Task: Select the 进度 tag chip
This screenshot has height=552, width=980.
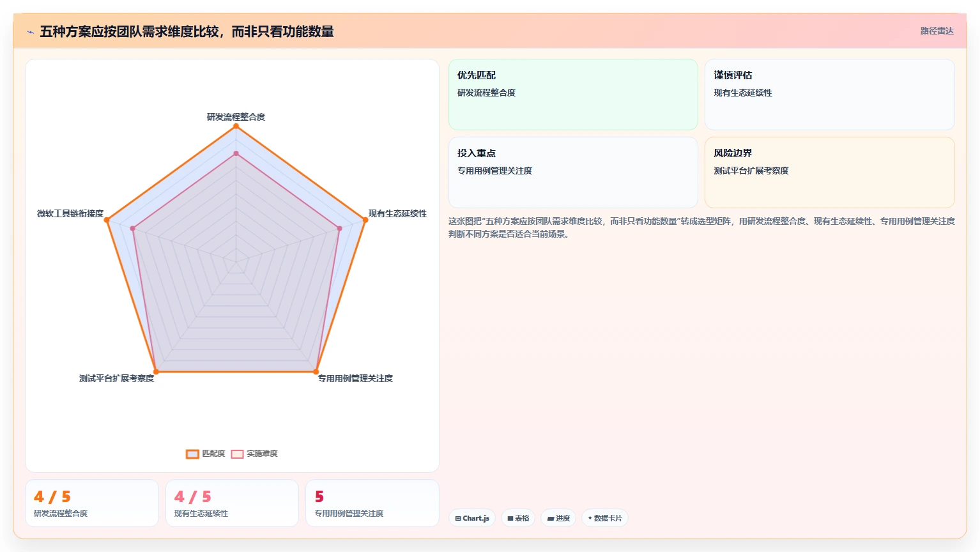Action: pos(558,518)
